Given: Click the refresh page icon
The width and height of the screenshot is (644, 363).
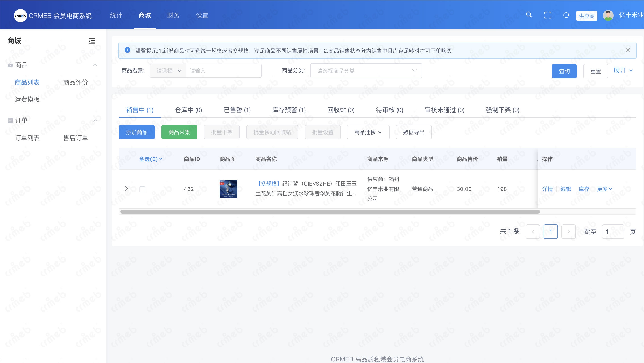Looking at the screenshot, I should click(566, 15).
